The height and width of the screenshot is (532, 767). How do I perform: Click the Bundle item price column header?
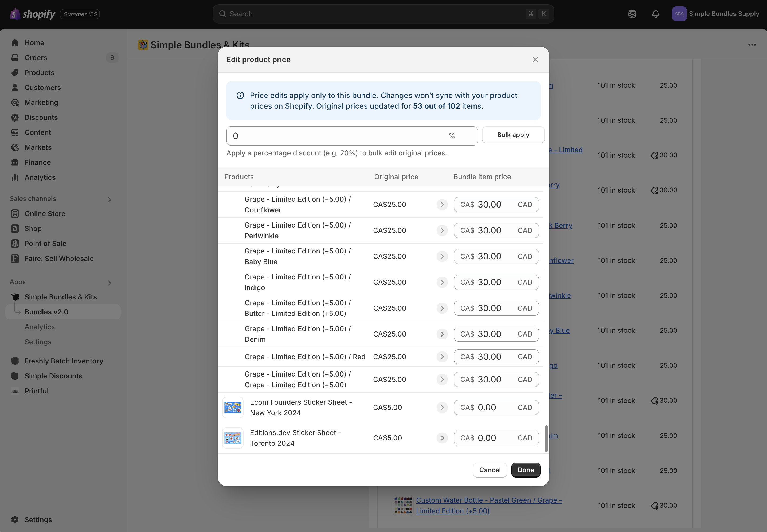coord(482,177)
